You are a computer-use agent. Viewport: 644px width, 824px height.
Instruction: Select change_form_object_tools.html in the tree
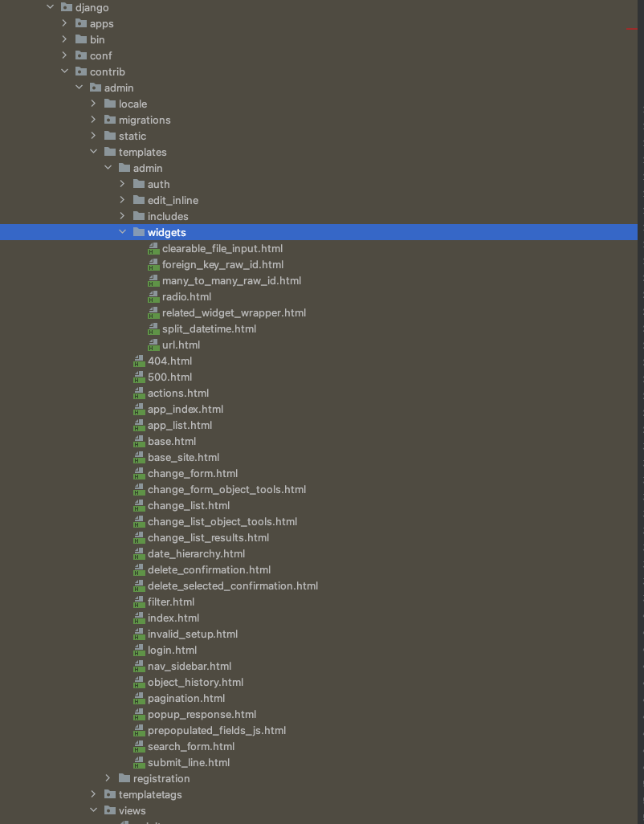tap(227, 489)
